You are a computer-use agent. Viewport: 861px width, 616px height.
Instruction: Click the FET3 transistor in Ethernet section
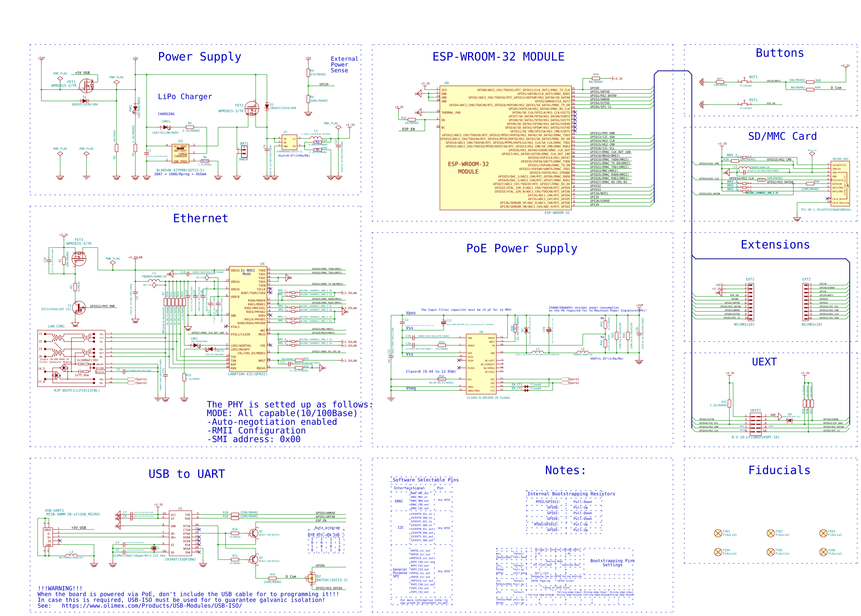(x=79, y=259)
